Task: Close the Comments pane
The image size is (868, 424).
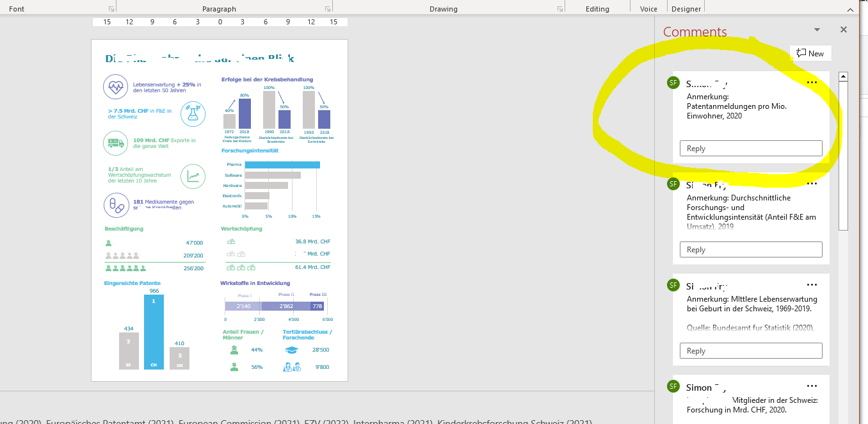Action: [x=843, y=29]
